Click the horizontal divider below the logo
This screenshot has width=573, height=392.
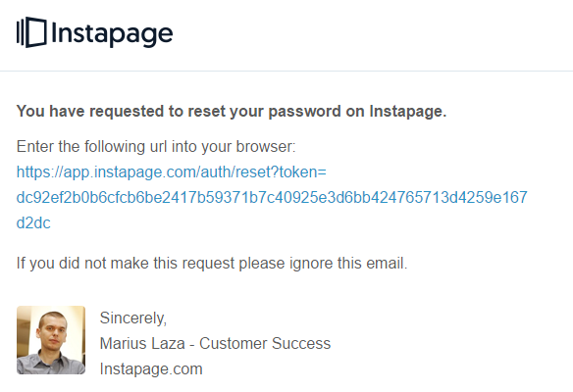[286, 71]
